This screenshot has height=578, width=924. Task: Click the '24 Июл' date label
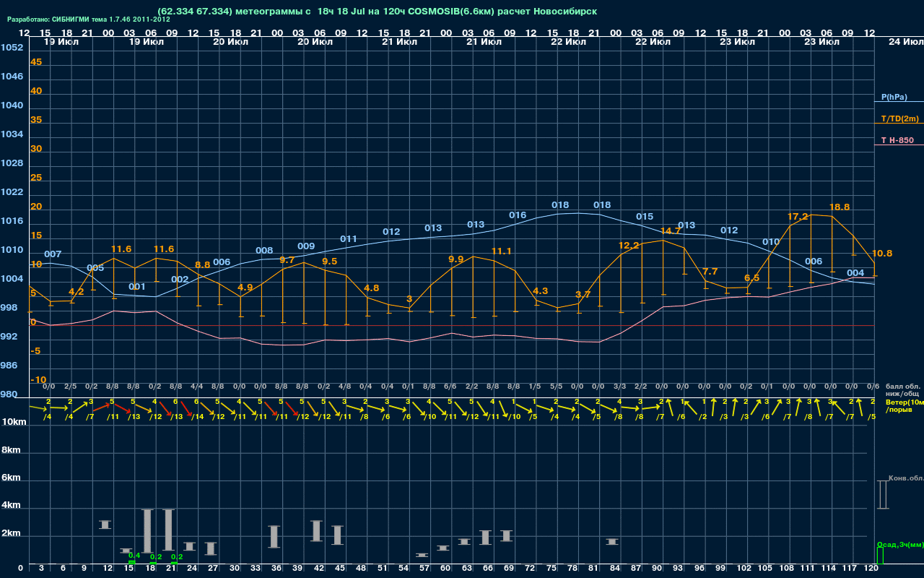[905, 42]
